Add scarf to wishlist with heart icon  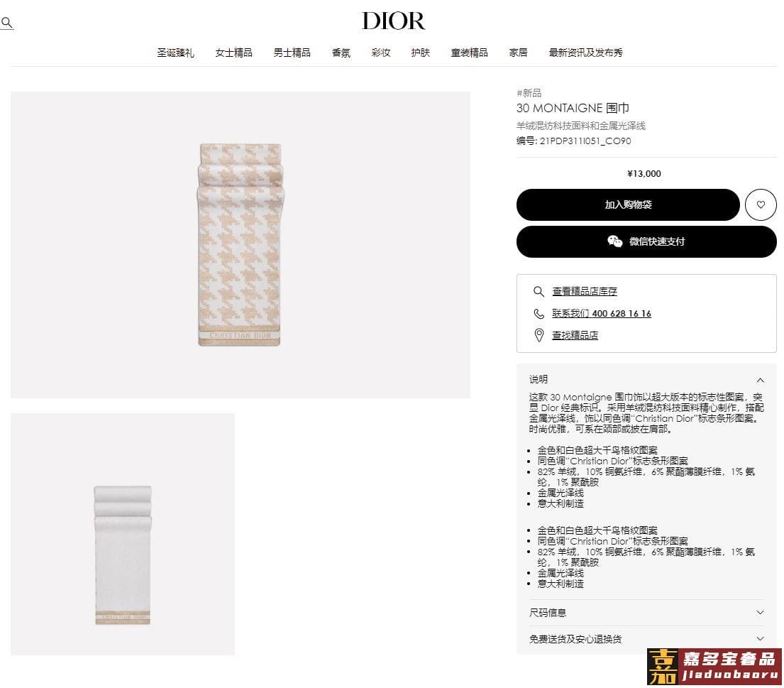[x=761, y=204]
